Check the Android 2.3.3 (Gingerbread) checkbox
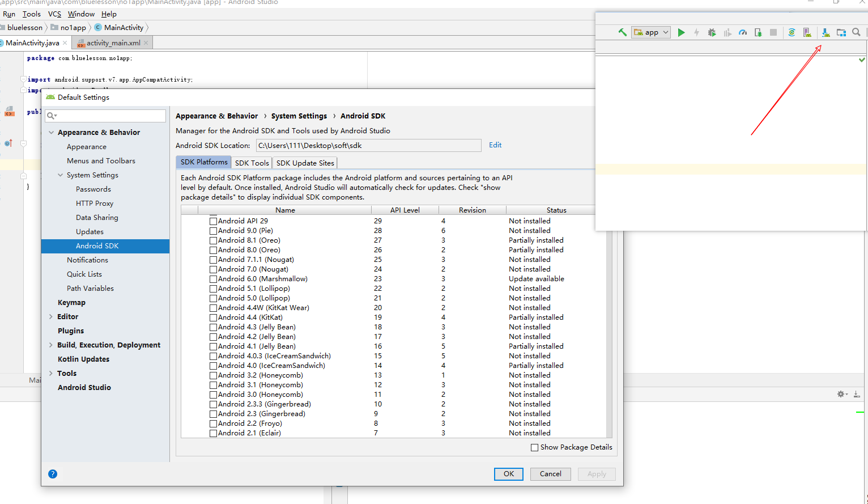The image size is (868, 504). pos(214,404)
